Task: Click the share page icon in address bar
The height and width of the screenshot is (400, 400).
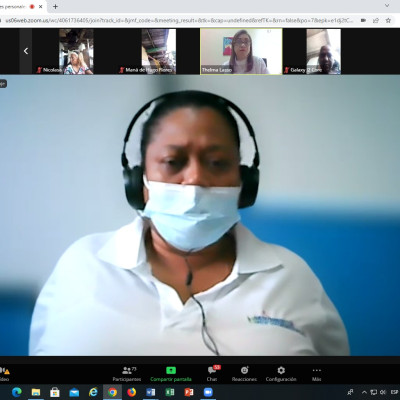Action: point(376,20)
